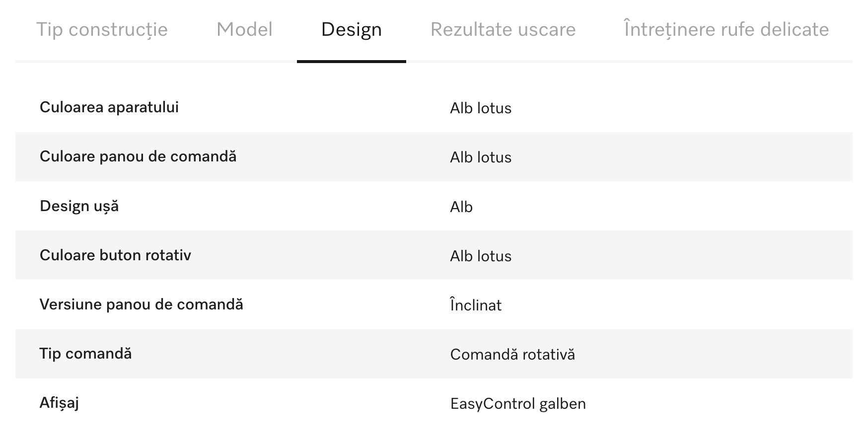Switch to the Tip construcție tab
The height and width of the screenshot is (445, 868).
coord(102,30)
